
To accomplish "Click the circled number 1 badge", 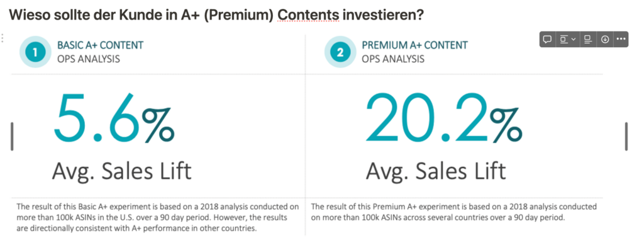I will coord(35,52).
